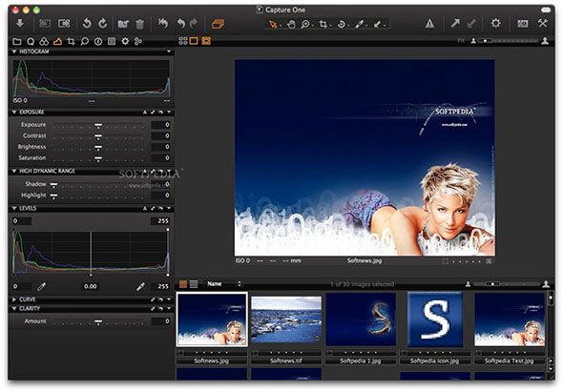Toggle single image viewer mode

pyautogui.click(x=194, y=41)
